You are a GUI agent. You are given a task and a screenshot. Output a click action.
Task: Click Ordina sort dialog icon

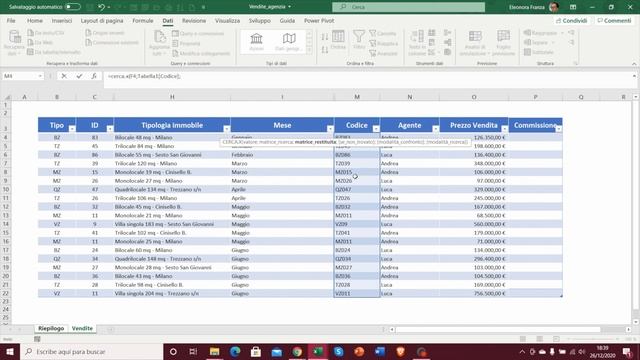click(x=338, y=40)
